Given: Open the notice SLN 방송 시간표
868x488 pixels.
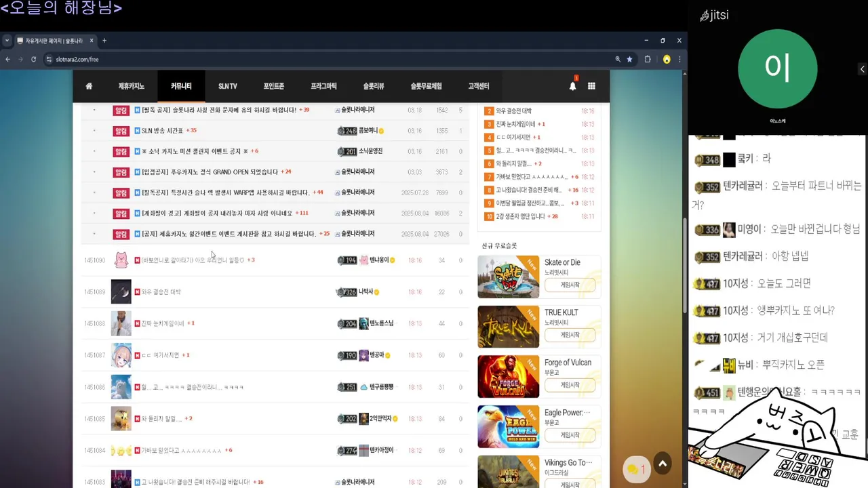Looking at the screenshot, I should (161, 131).
